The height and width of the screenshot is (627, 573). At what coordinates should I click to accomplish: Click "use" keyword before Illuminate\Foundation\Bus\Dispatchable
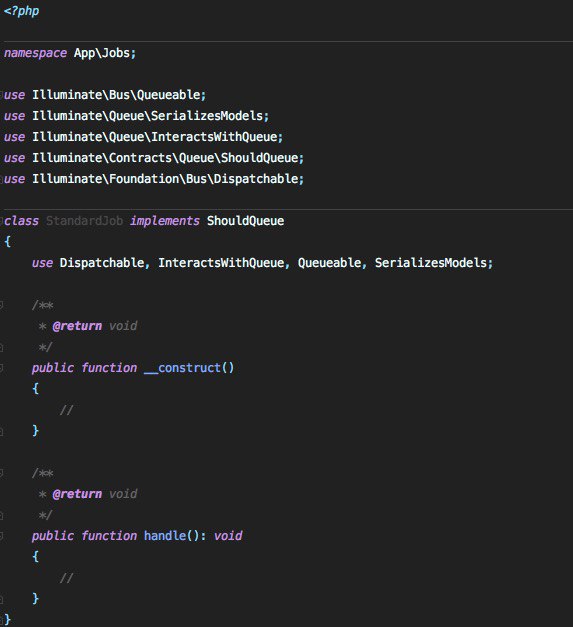[x=14, y=179]
